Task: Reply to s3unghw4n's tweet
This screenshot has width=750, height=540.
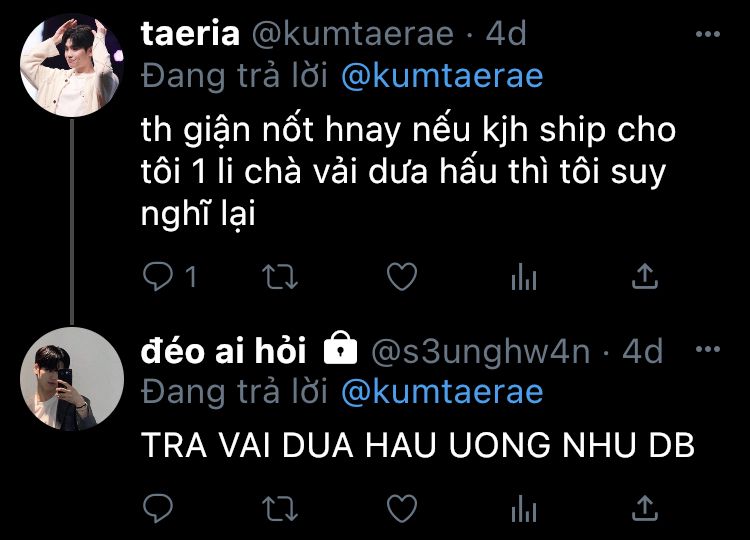Action: click(158, 508)
